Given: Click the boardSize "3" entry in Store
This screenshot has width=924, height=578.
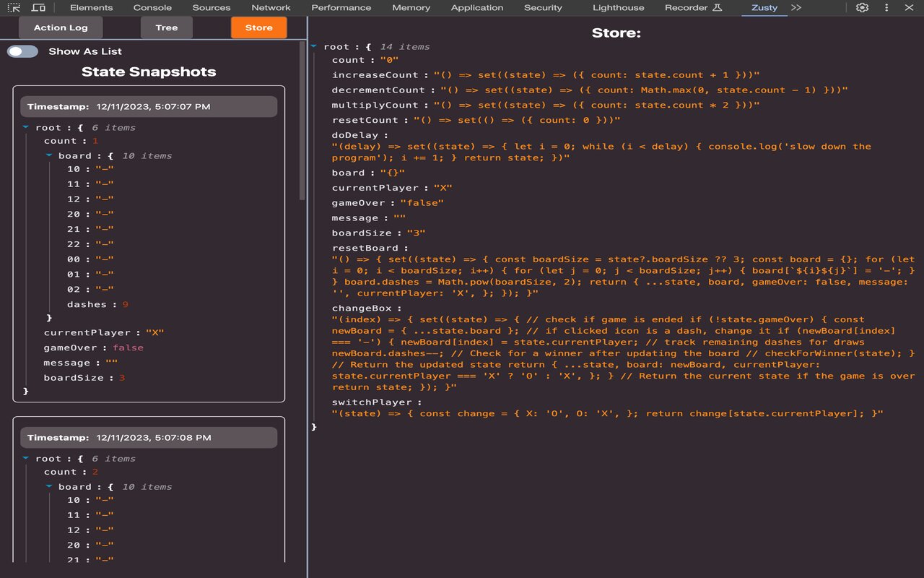Looking at the screenshot, I should click(x=378, y=233).
